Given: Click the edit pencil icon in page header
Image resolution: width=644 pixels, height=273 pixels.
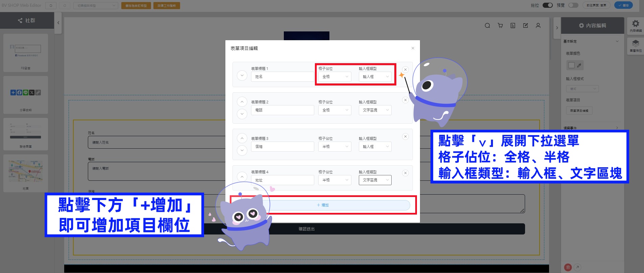Looking at the screenshot, I should (x=525, y=26).
